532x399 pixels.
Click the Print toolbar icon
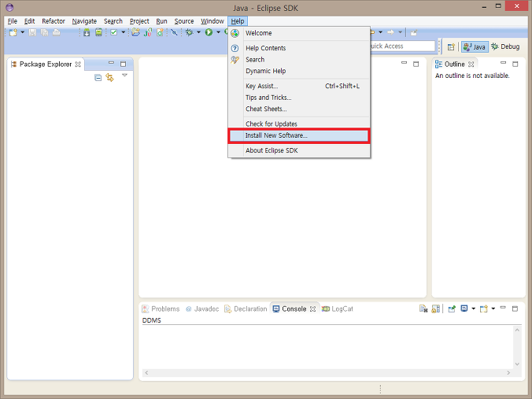click(x=57, y=32)
